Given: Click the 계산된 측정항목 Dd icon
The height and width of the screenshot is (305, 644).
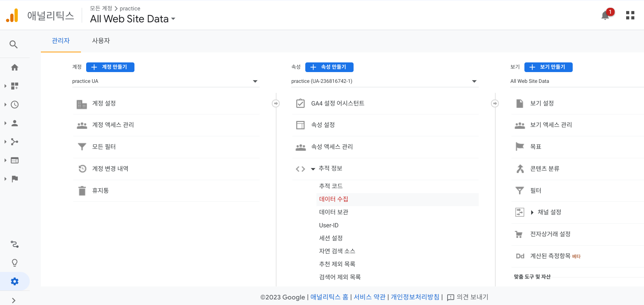Looking at the screenshot, I should pyautogui.click(x=520, y=256).
